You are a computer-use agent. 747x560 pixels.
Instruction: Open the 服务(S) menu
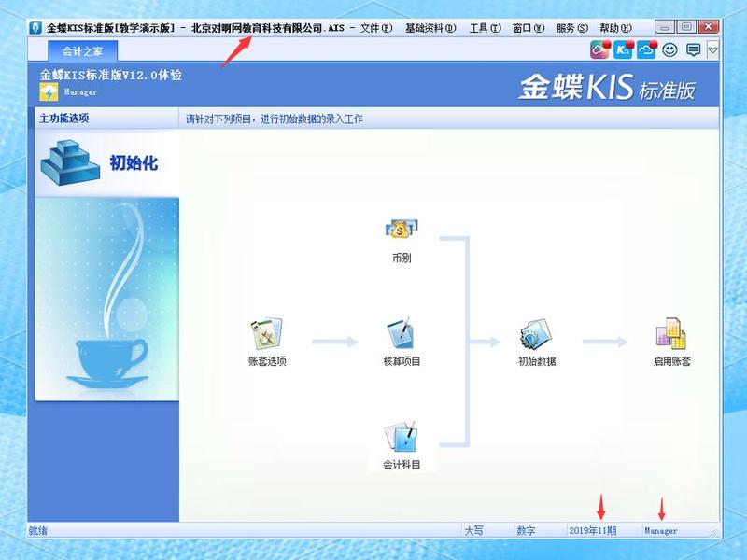[x=571, y=28]
